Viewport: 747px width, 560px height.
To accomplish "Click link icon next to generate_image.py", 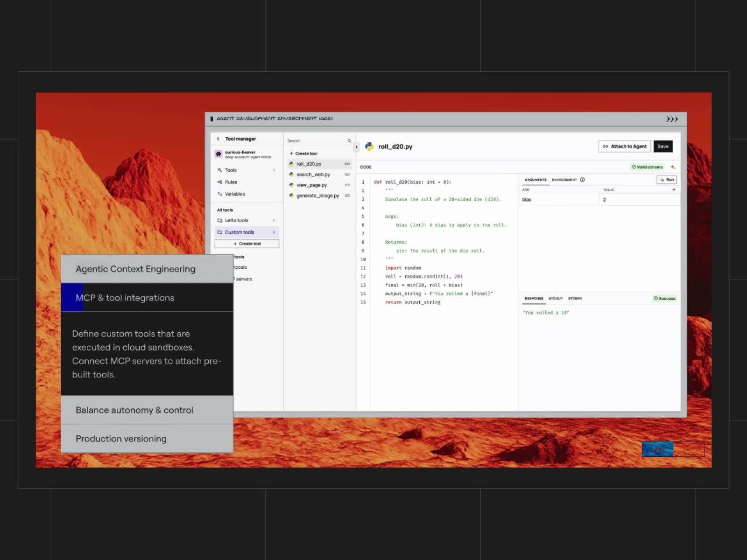I will (347, 196).
